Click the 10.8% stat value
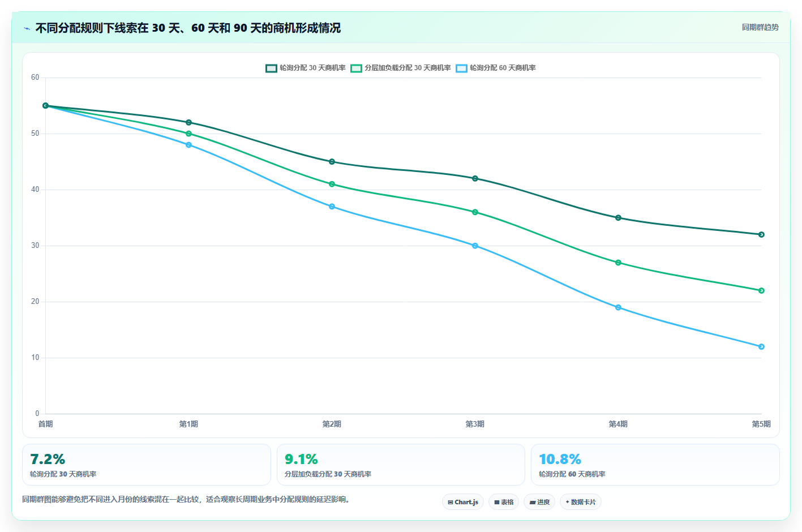 pyautogui.click(x=560, y=459)
